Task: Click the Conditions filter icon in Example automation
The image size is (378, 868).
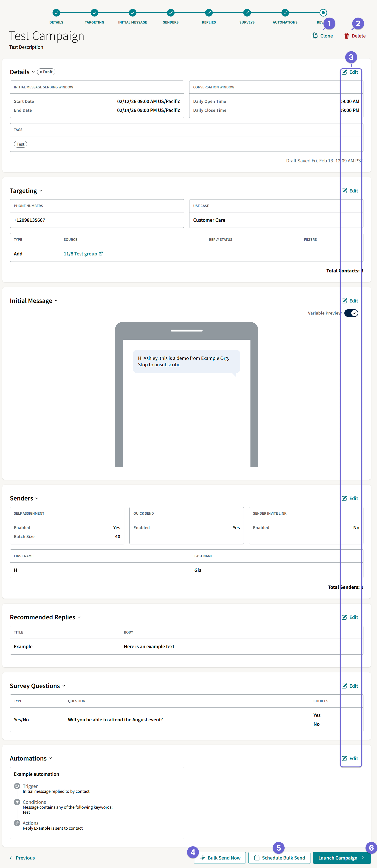Action: tap(17, 802)
